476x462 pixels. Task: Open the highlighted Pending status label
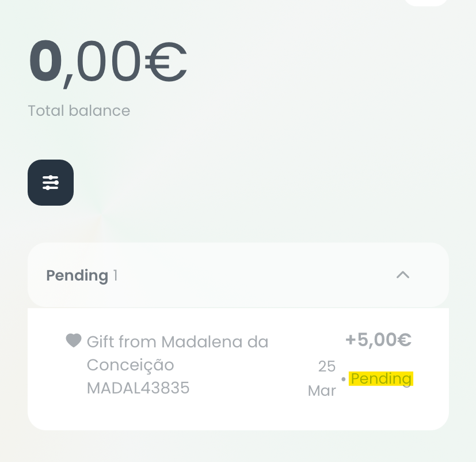pyautogui.click(x=381, y=378)
